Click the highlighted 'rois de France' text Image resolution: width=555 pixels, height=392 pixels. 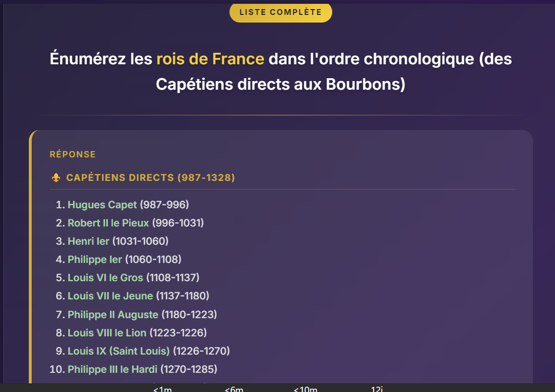[210, 59]
